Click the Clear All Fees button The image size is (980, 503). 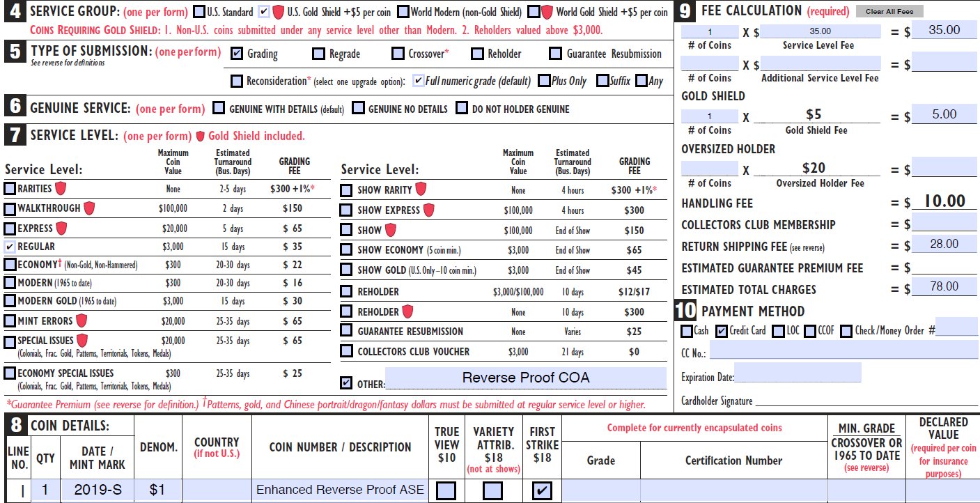pyautogui.click(x=889, y=11)
